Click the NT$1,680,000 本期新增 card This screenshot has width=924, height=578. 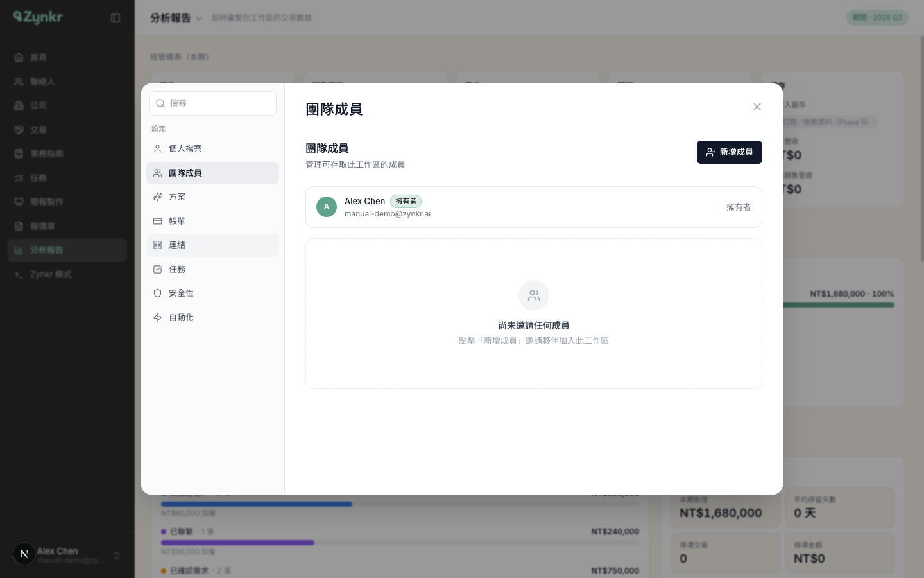726,507
